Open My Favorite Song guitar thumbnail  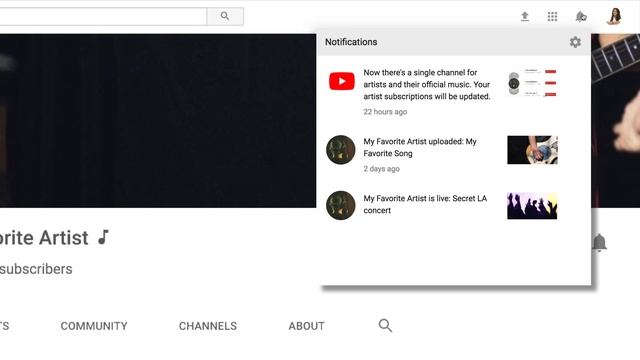pos(532,150)
